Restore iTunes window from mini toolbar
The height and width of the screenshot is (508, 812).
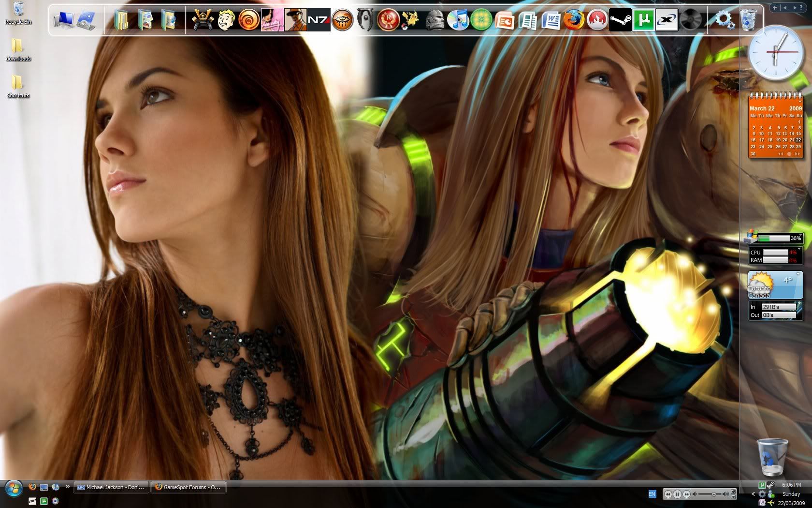(x=733, y=492)
